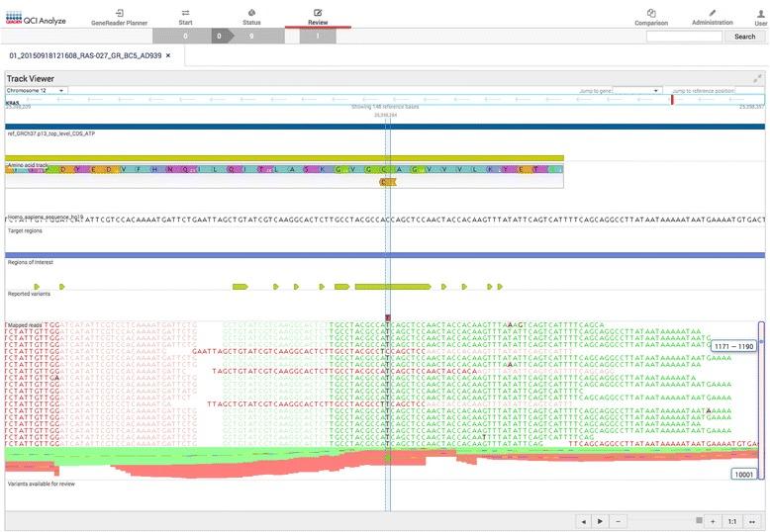Open the GeneReader Planner section
770x532 pixels.
pyautogui.click(x=120, y=17)
